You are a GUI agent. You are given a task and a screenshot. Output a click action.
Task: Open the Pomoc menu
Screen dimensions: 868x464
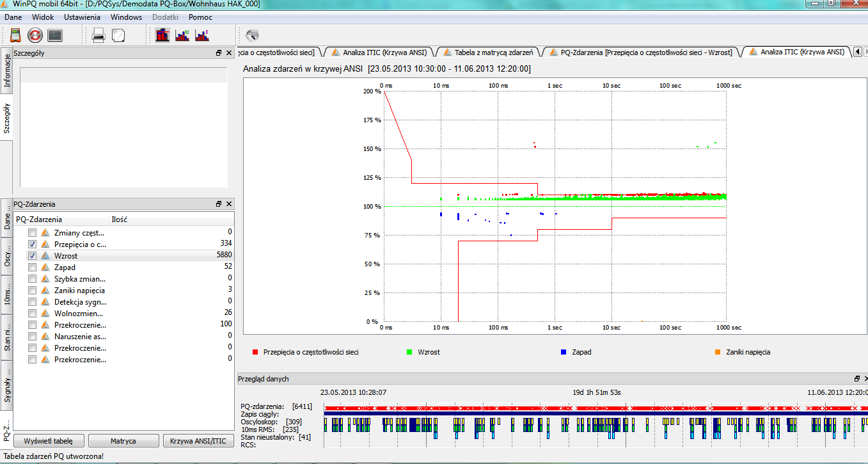tap(200, 17)
